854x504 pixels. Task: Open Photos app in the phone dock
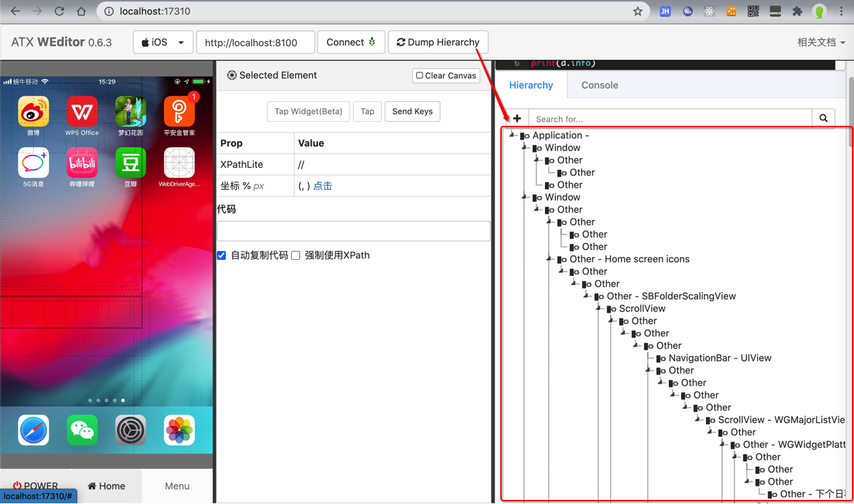point(179,430)
